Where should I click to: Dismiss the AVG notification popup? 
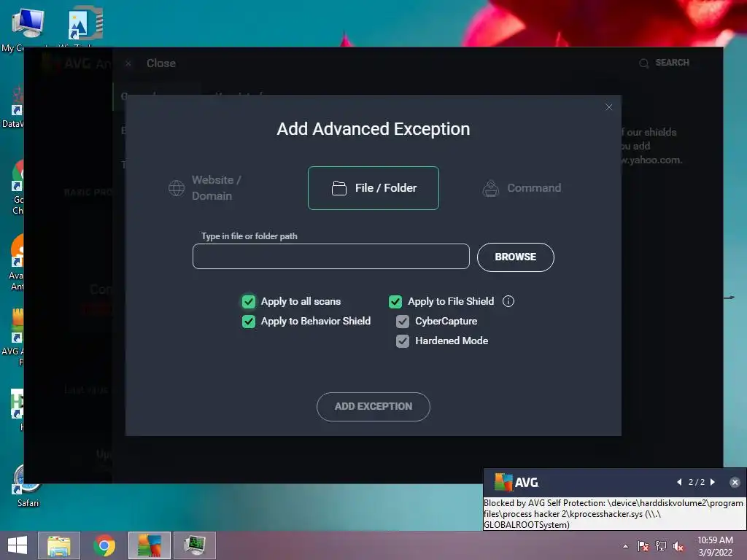pyautogui.click(x=735, y=483)
